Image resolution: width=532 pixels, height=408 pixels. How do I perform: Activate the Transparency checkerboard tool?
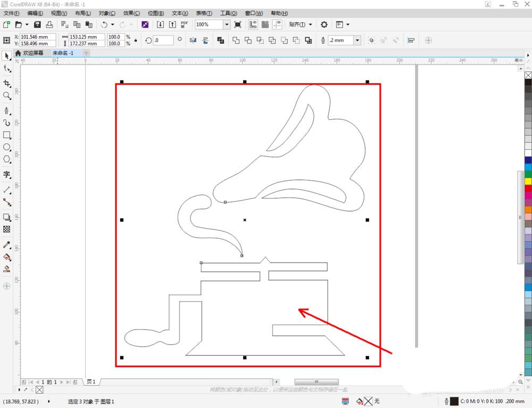pos(6,230)
